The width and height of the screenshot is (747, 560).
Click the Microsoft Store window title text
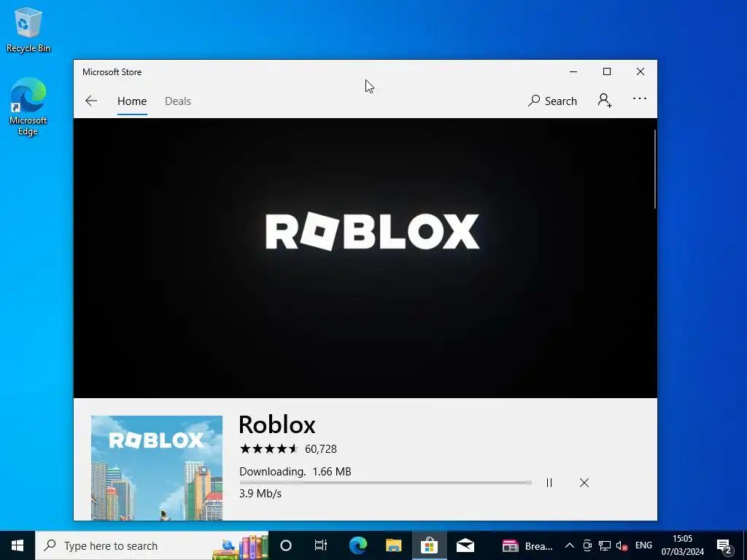(x=112, y=72)
